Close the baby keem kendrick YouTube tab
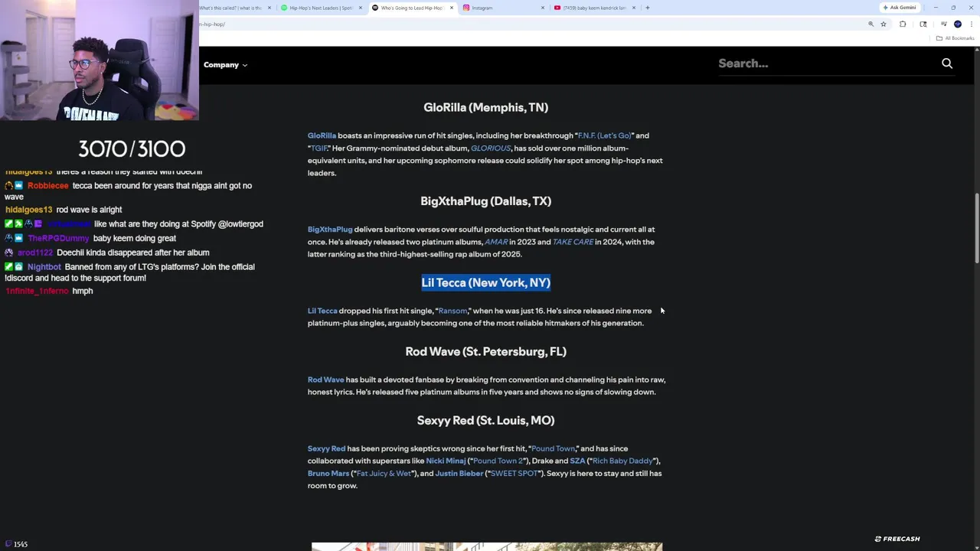The height and width of the screenshot is (551, 980). click(634, 8)
